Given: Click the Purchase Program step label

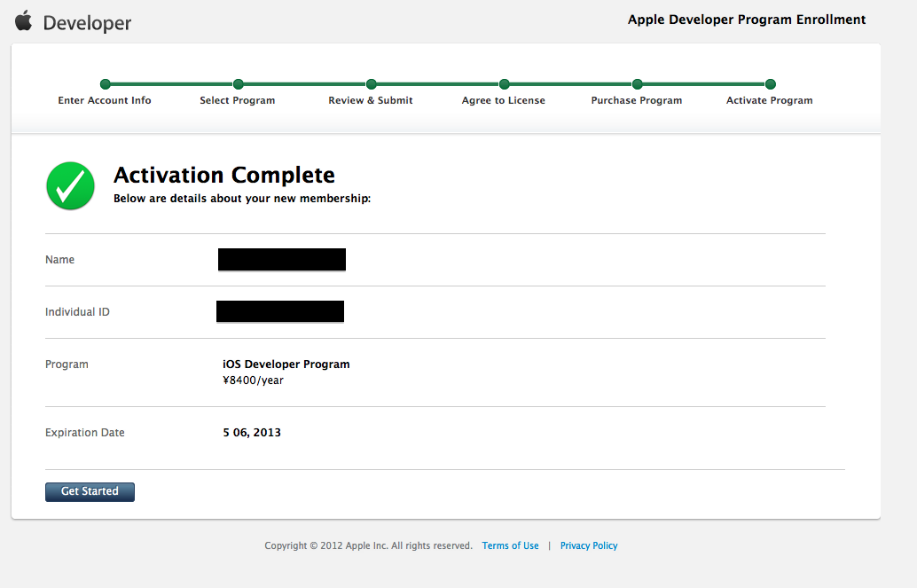Looking at the screenshot, I should [x=637, y=100].
